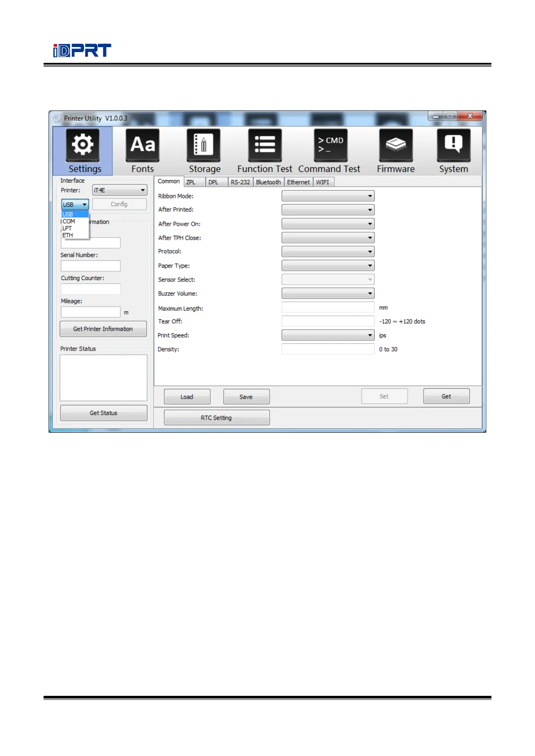Image resolution: width=535 pixels, height=756 pixels.
Task: Expand the Protocol dropdown
Action: pyautogui.click(x=328, y=251)
